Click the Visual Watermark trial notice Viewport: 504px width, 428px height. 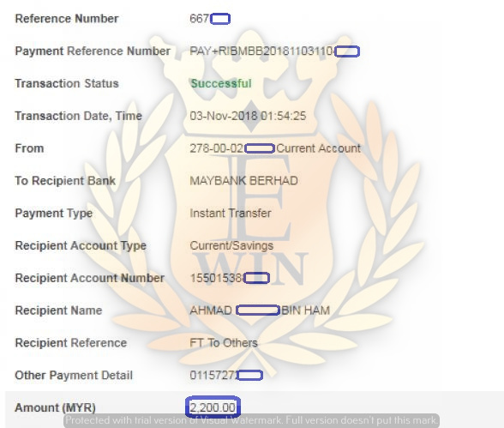(x=251, y=420)
